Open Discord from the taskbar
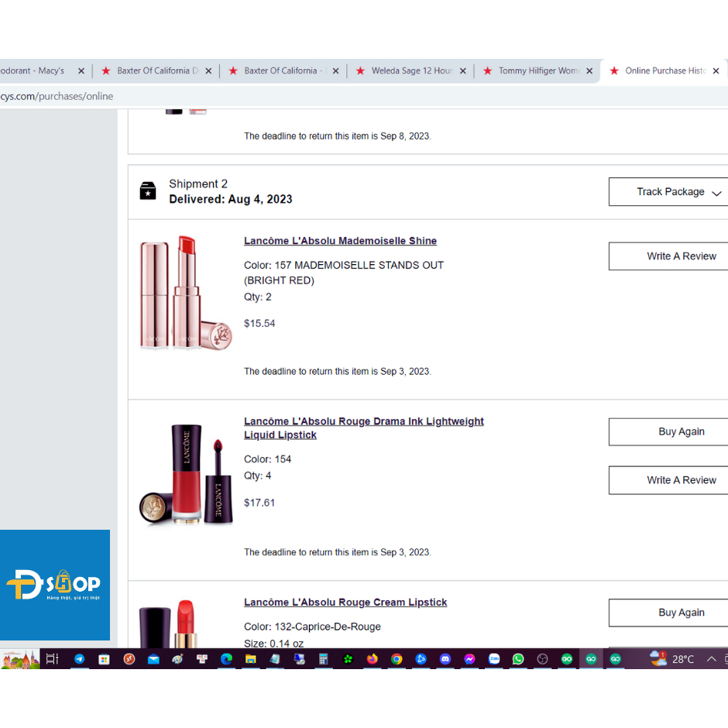This screenshot has width=728, height=728. click(x=445, y=659)
